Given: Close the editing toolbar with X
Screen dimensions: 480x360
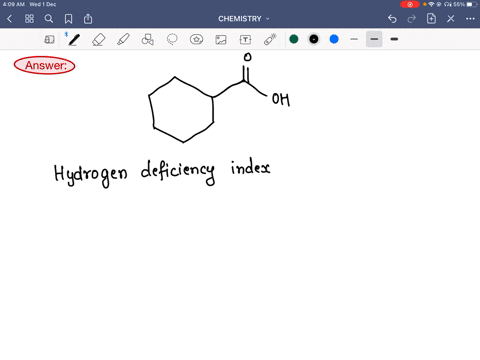Looking at the screenshot, I should coord(451,19).
